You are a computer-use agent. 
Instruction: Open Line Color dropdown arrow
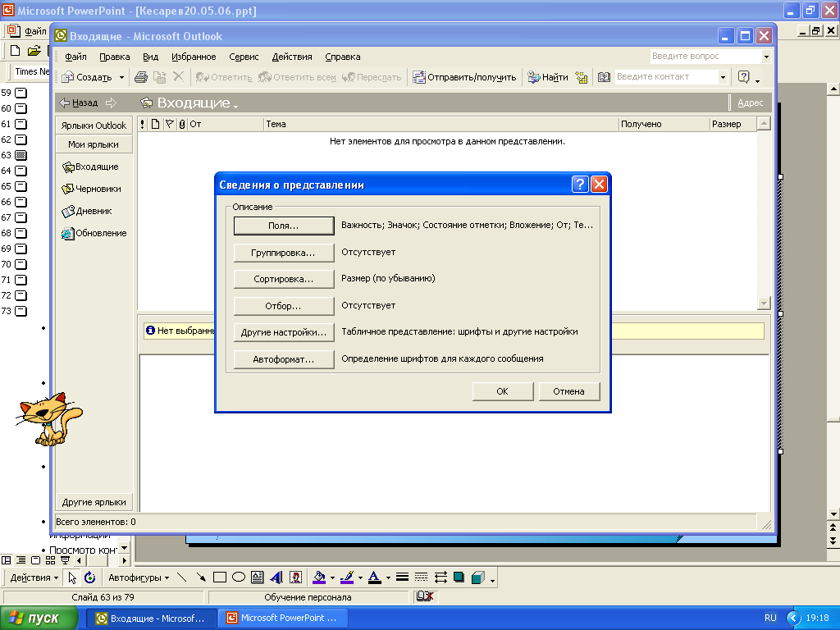(361, 578)
